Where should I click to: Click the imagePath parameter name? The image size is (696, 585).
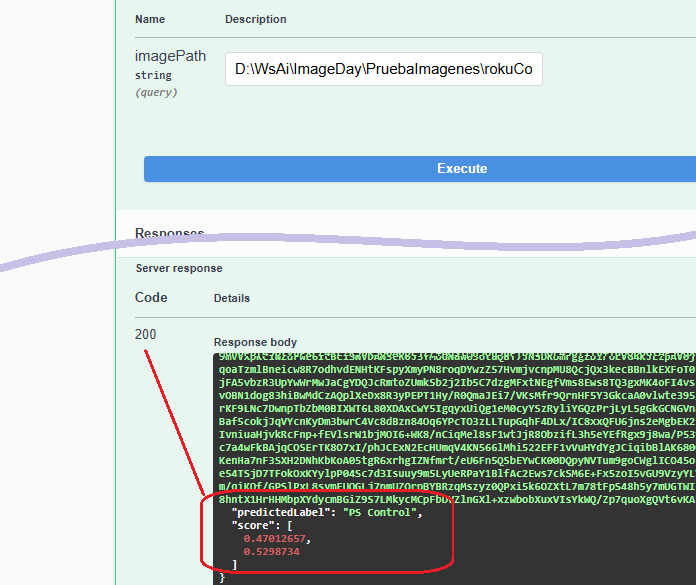click(x=170, y=56)
